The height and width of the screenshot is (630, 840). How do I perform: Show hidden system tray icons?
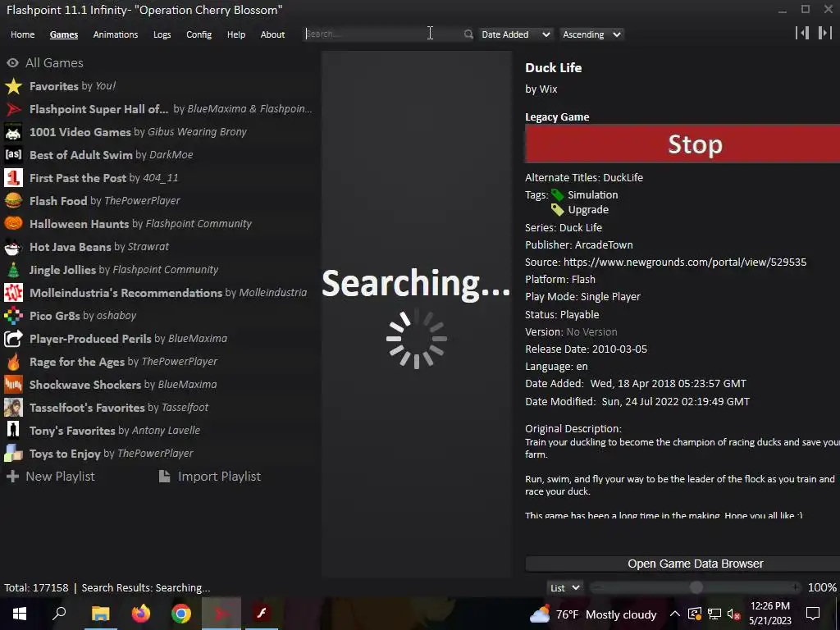(675, 614)
